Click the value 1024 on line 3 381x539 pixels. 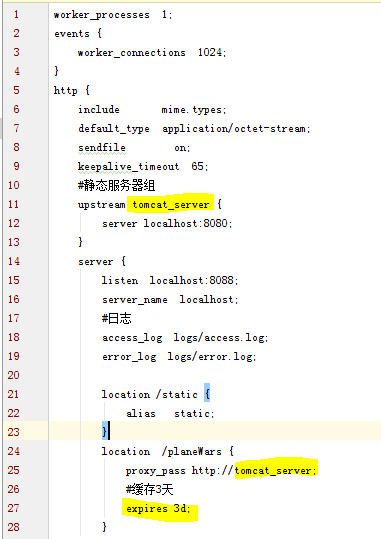[210, 52]
